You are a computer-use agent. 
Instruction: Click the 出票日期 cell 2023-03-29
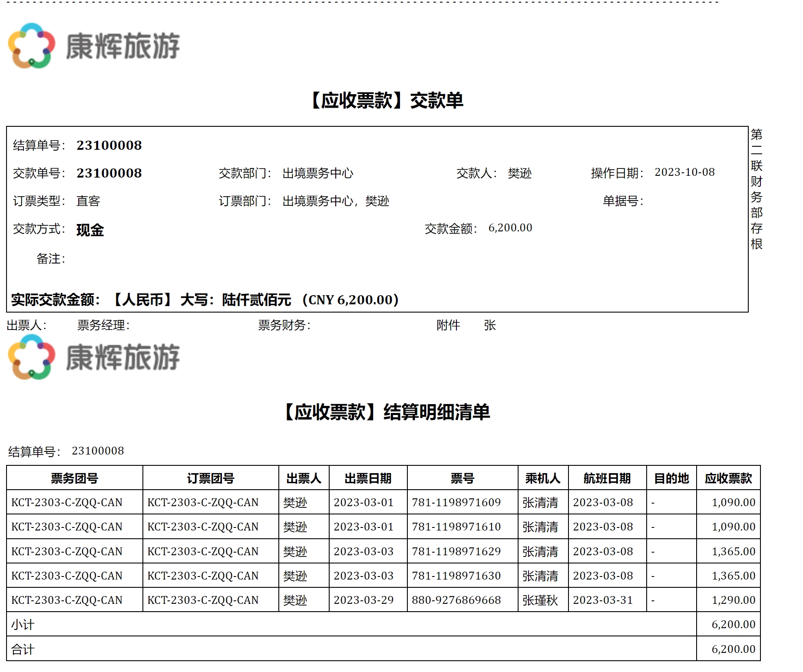363,600
